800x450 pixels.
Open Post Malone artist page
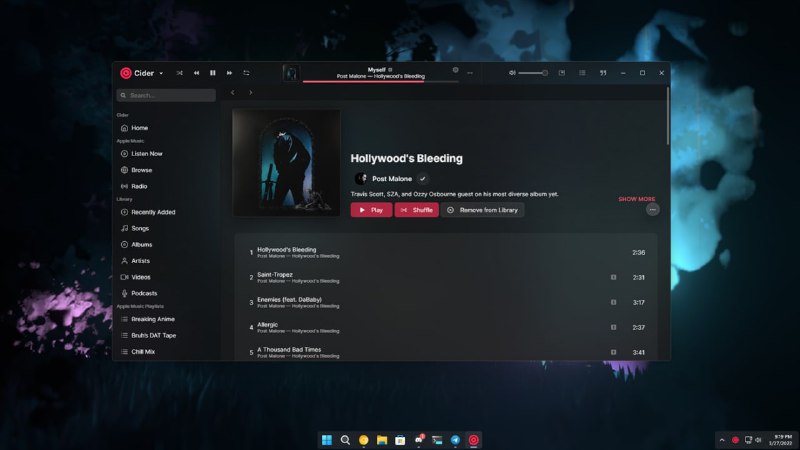392,179
